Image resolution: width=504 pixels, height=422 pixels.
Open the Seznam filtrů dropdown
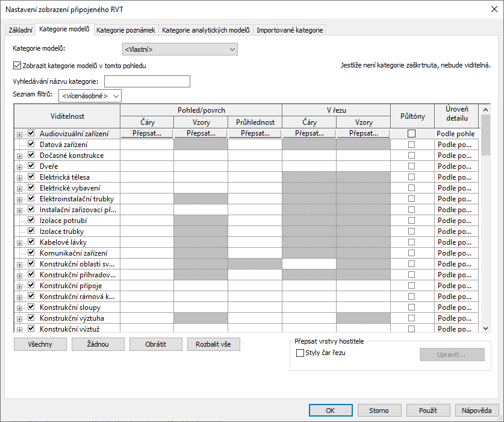click(x=90, y=95)
